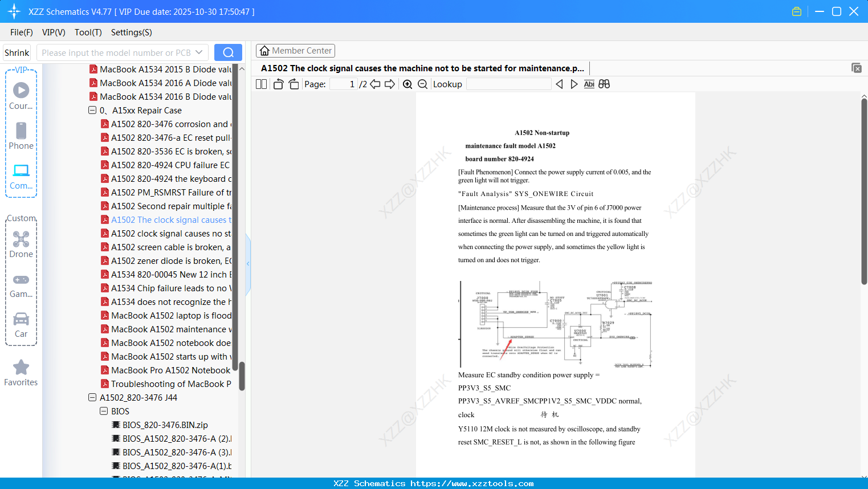The width and height of the screenshot is (868, 489).
Task: Open A1502 820-4924 CPU failure document
Action: point(166,165)
